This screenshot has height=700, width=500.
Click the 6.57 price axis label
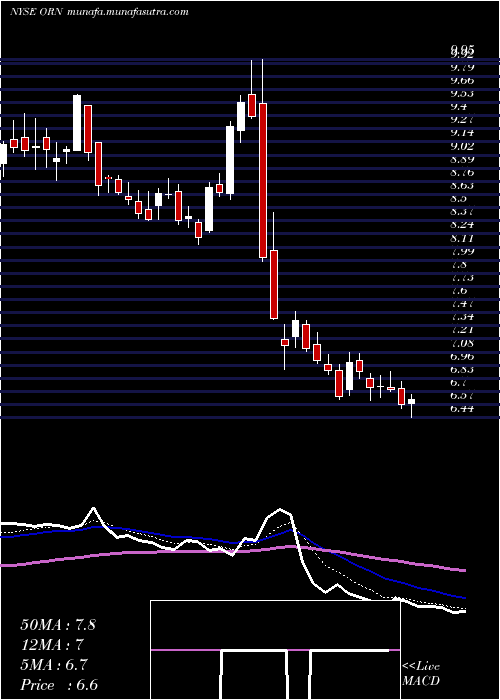coord(462,396)
